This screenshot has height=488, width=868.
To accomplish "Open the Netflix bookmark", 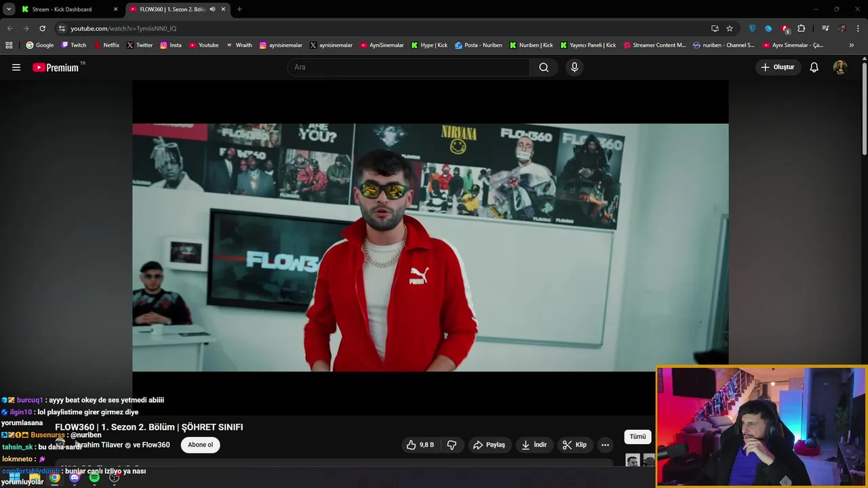I will click(106, 45).
